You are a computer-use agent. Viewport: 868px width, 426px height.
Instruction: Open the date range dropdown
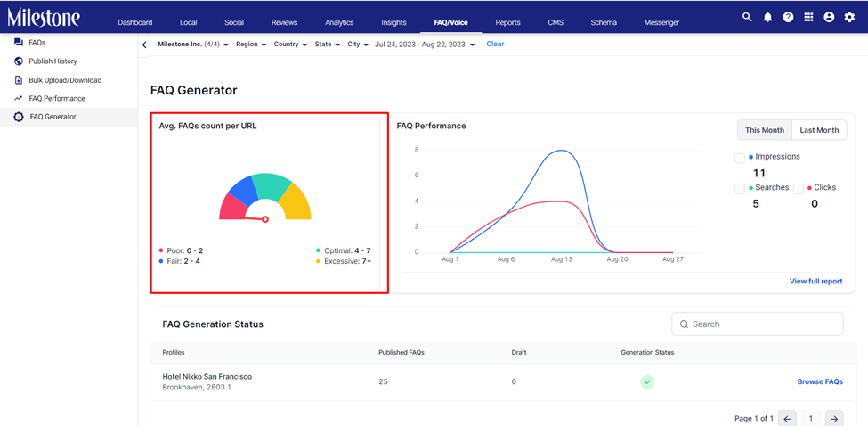click(425, 45)
